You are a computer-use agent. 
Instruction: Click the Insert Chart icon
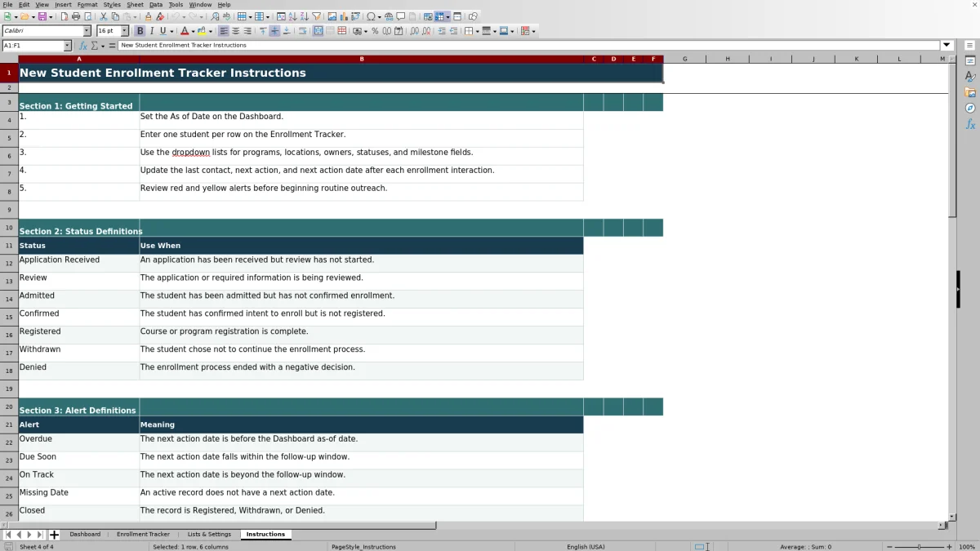(x=343, y=16)
